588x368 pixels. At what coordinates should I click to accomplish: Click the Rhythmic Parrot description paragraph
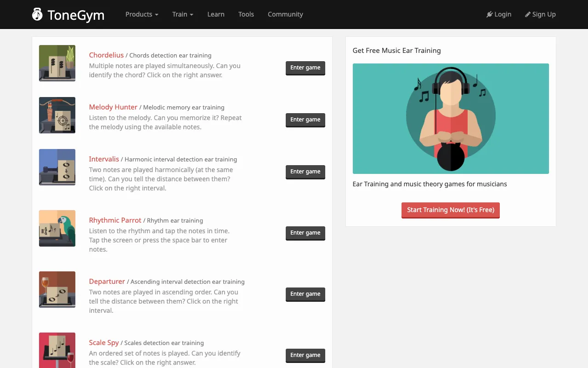[159, 240]
